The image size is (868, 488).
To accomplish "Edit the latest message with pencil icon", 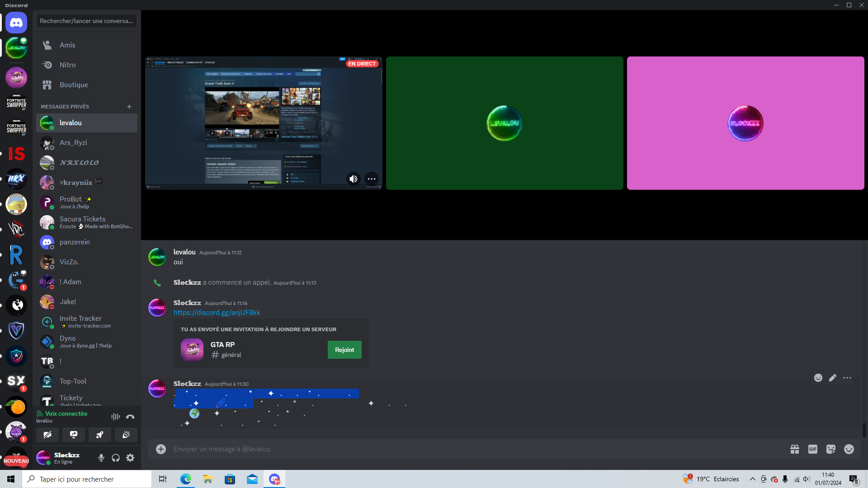I will [x=833, y=378].
